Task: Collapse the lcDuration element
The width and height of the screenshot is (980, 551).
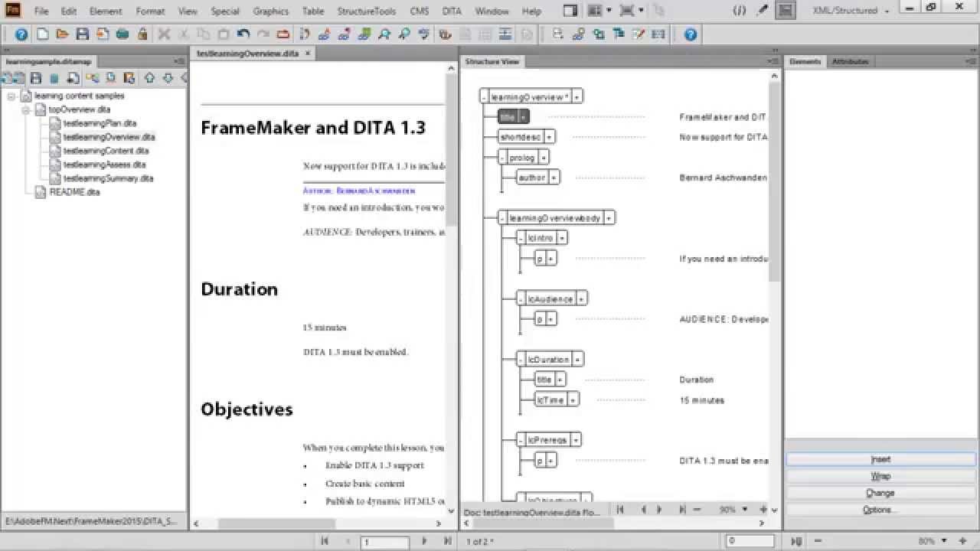Action: point(521,359)
